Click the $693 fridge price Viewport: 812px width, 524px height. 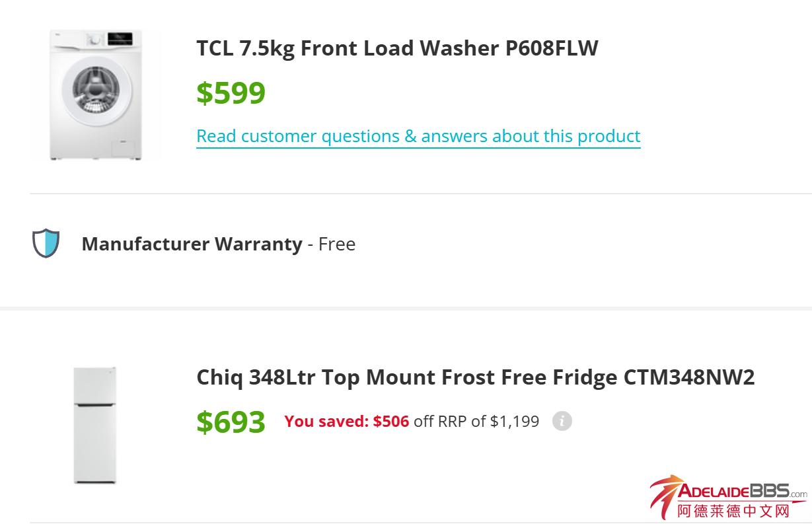tap(231, 422)
